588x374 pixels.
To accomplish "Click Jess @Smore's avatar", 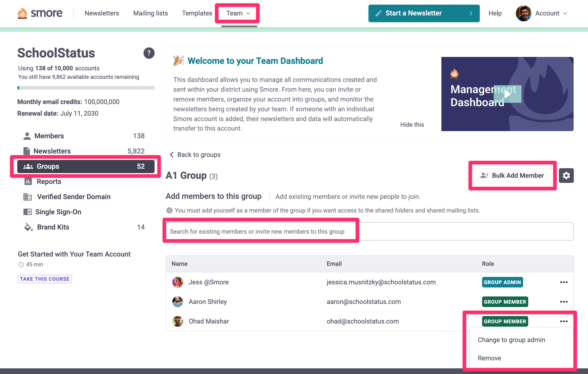I will 178,282.
